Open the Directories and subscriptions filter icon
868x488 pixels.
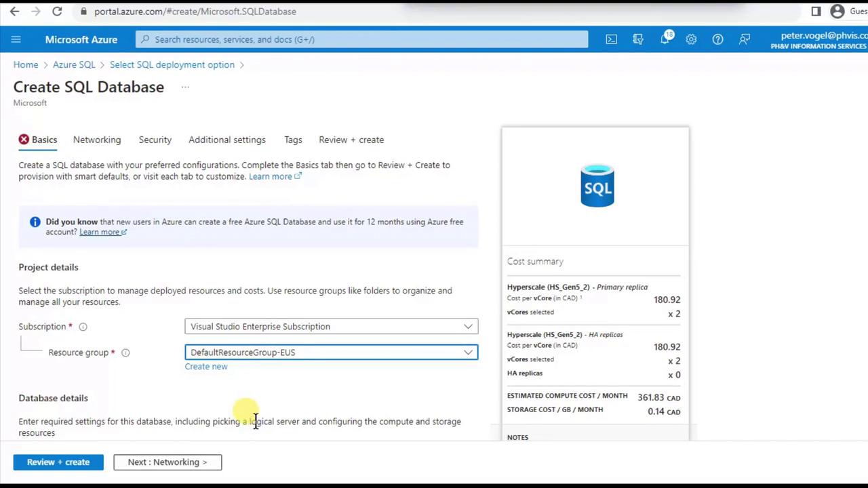click(x=638, y=39)
